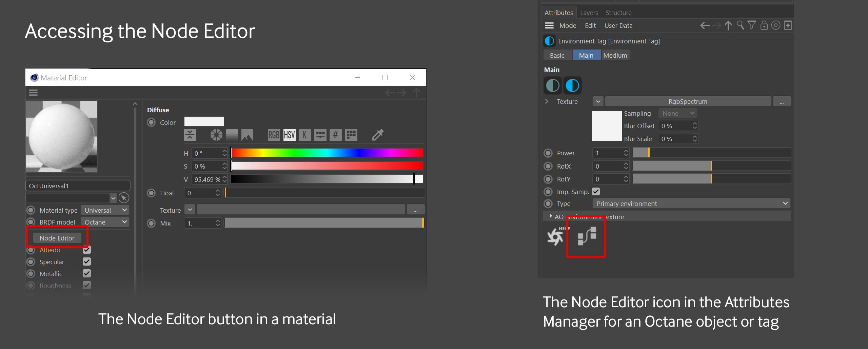
Task: Click the Octane Help icon in the Attributes Manager
Action: (555, 237)
